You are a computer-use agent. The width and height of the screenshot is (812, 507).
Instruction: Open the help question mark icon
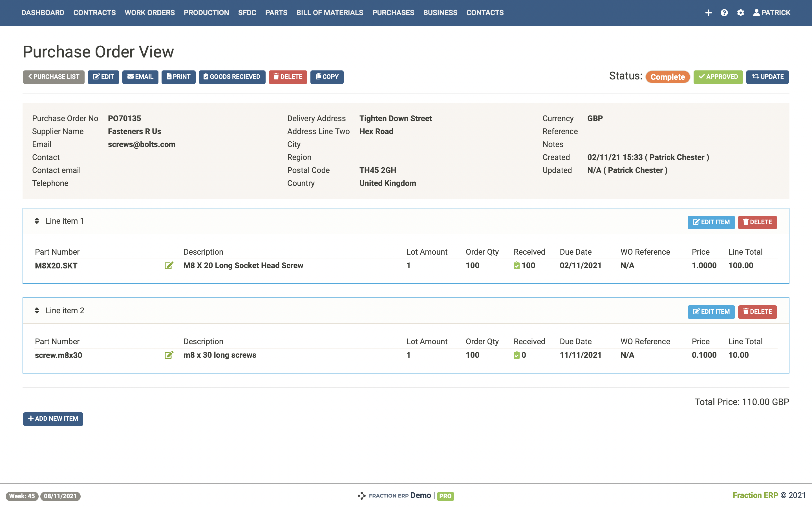point(724,13)
